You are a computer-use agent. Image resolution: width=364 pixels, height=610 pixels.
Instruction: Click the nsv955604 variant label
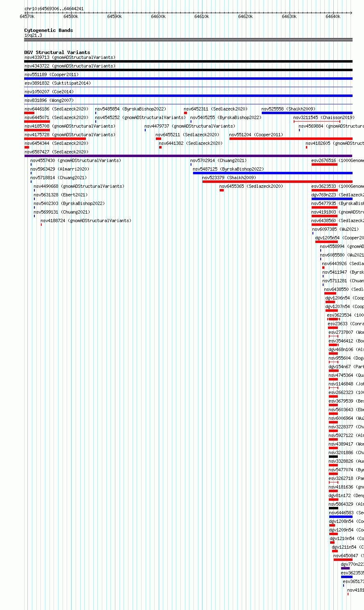tap(346, 358)
